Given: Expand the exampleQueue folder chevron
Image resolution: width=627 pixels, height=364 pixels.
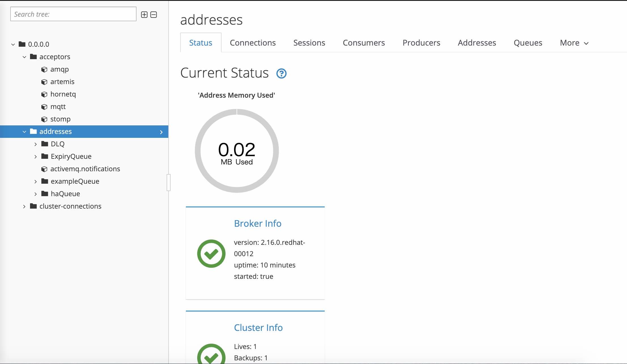Looking at the screenshot, I should (x=35, y=182).
